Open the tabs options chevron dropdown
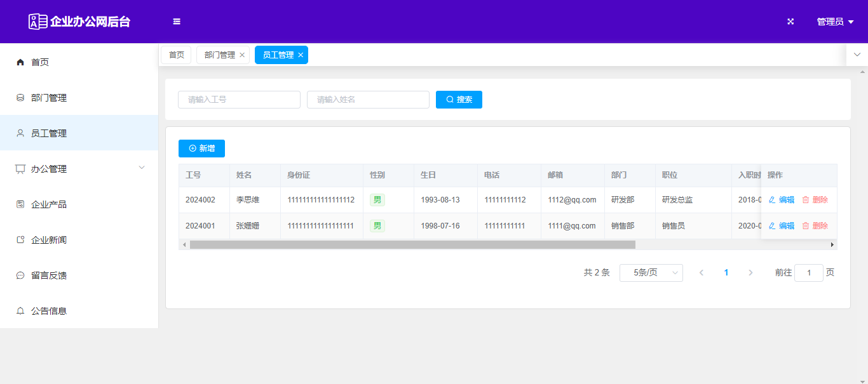The image size is (868, 384). (x=857, y=55)
